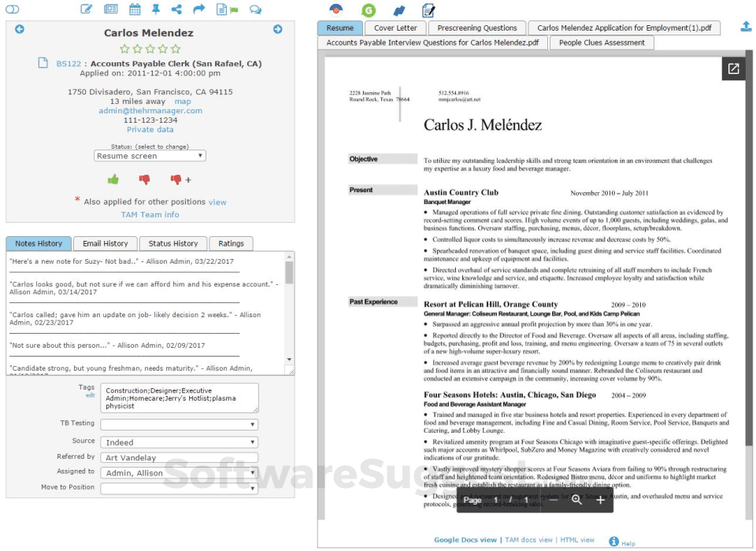Upload a document with the upload icon

745,26
